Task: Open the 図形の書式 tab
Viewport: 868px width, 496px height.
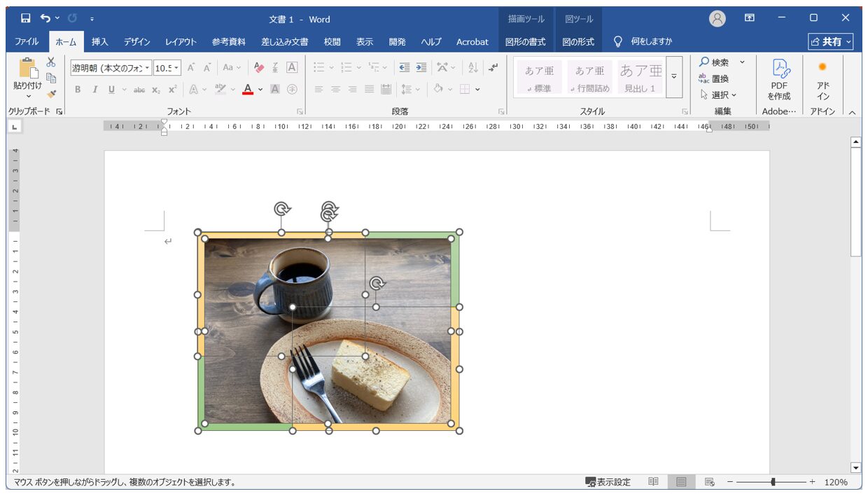Action: click(525, 42)
